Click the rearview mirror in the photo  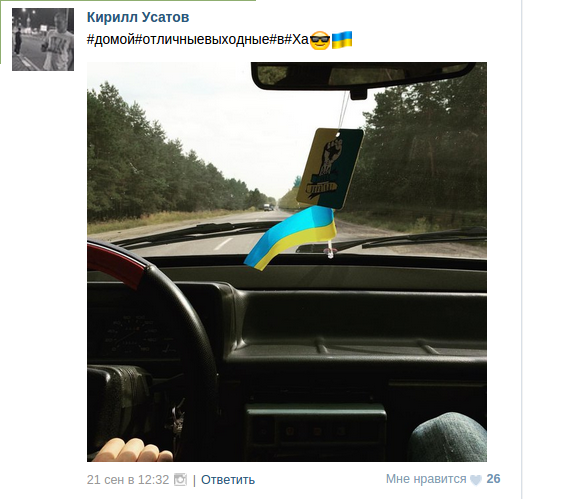(x=363, y=76)
